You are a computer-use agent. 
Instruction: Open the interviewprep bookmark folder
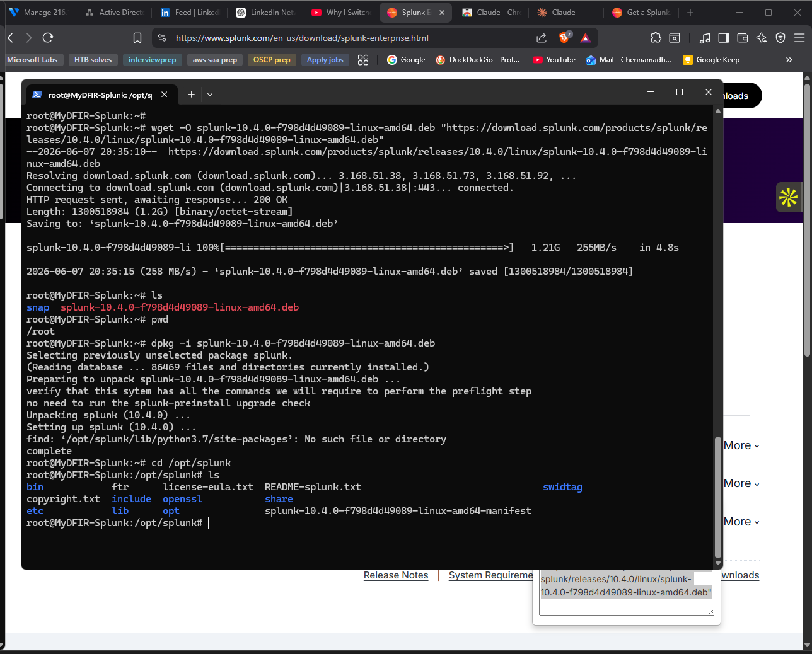(152, 60)
